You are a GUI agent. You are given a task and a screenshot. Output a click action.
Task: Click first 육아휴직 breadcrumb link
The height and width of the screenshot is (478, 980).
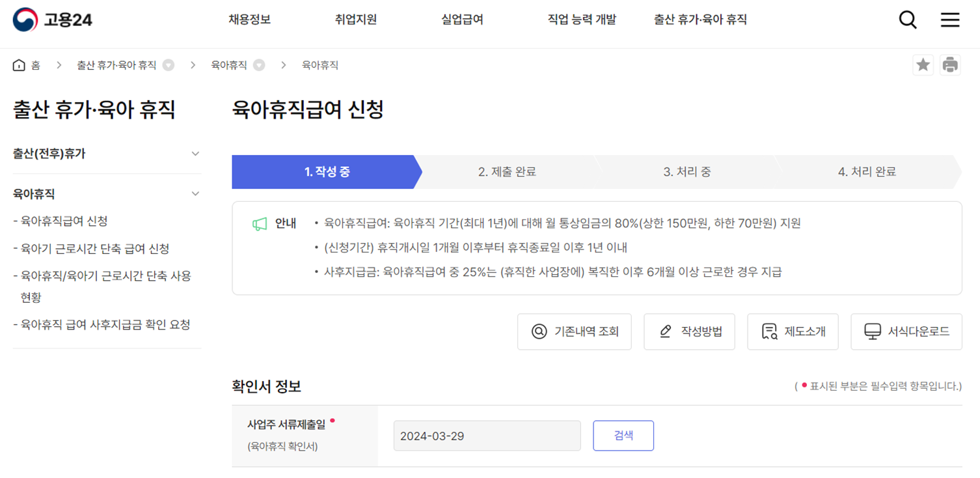229,65
